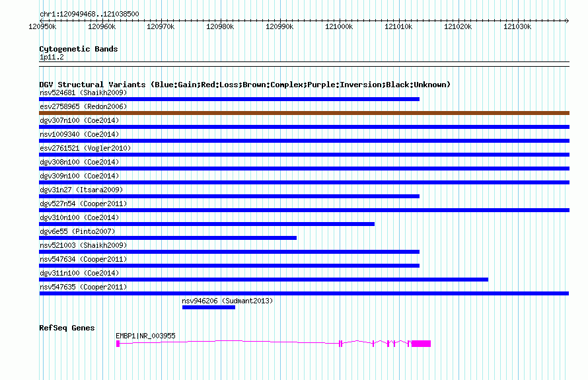Click the 121030k ruler tick label

[517, 26]
